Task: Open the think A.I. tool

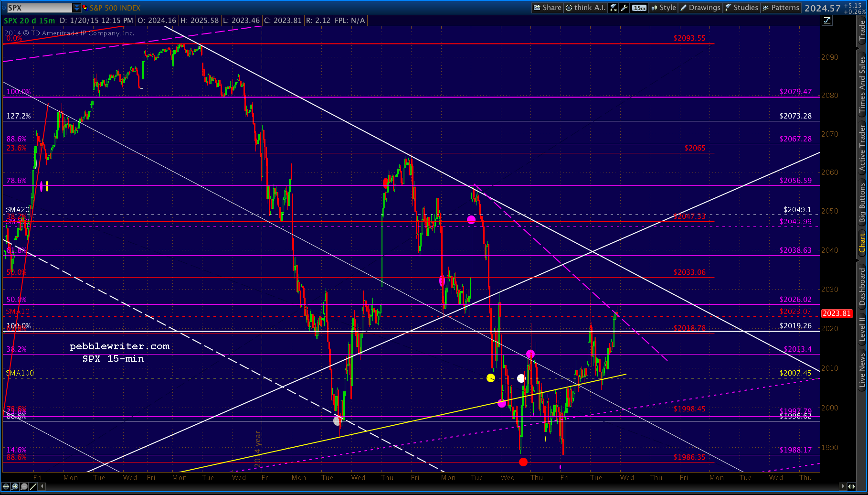Action: [585, 8]
